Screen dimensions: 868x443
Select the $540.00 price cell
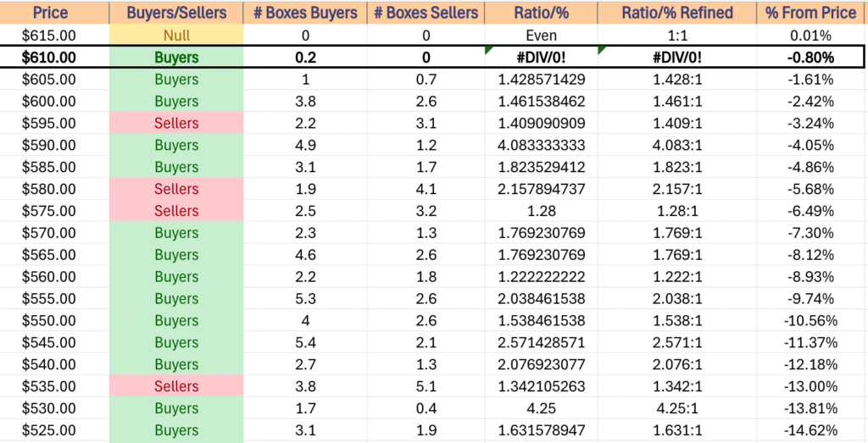[54, 364]
